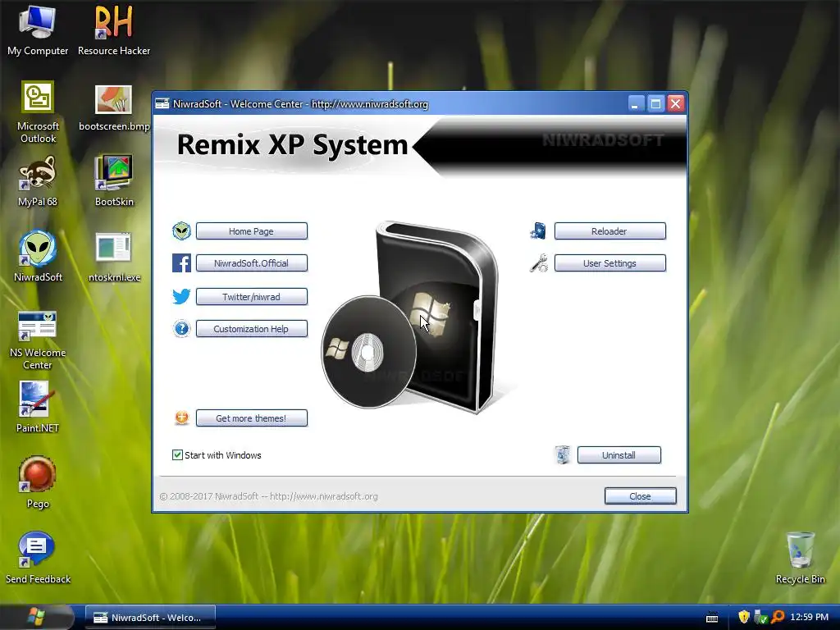The width and height of the screenshot is (840, 630).
Task: Click the 12:59 PM taskbar clock
Action: click(x=809, y=617)
